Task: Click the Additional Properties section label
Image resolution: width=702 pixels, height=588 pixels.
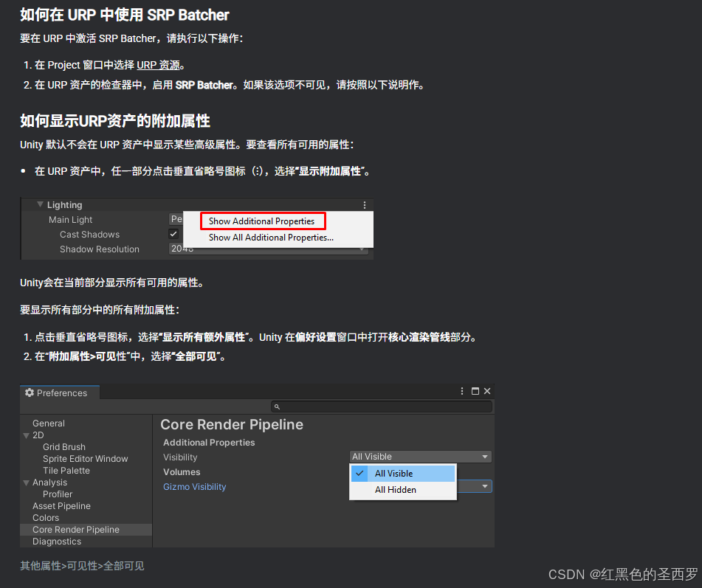Action: [x=209, y=443]
